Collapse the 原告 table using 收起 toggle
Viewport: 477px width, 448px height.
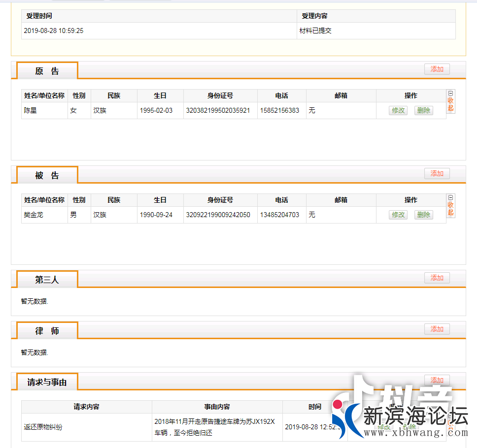pos(450,104)
